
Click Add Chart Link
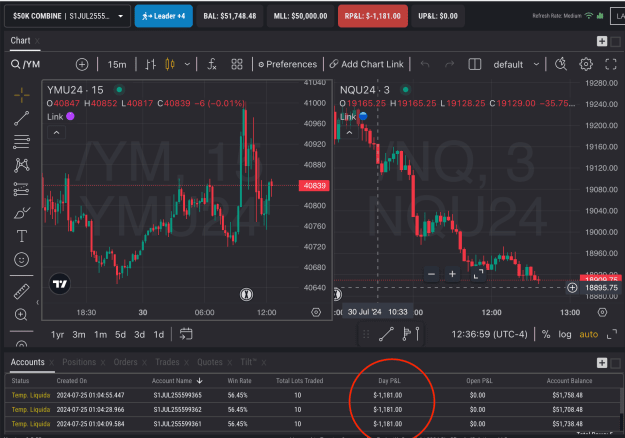pos(367,64)
